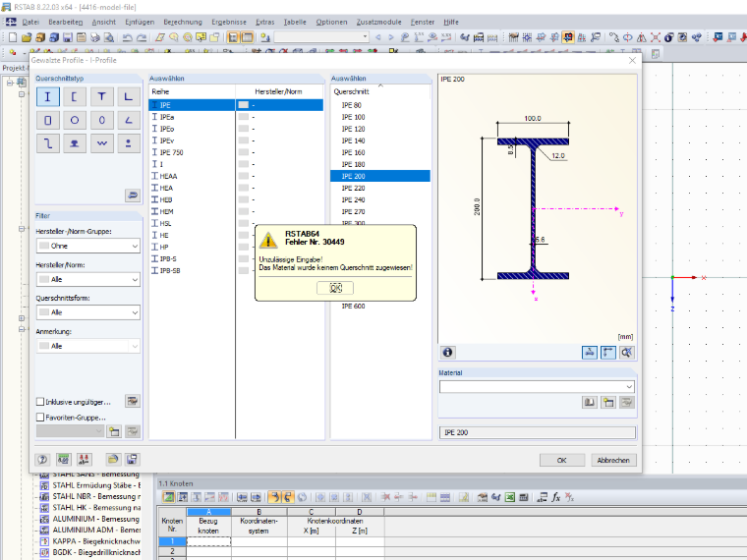Select 'STAHL NBR - Bemessung' in project tree
The height and width of the screenshot is (560, 747).
(x=96, y=496)
